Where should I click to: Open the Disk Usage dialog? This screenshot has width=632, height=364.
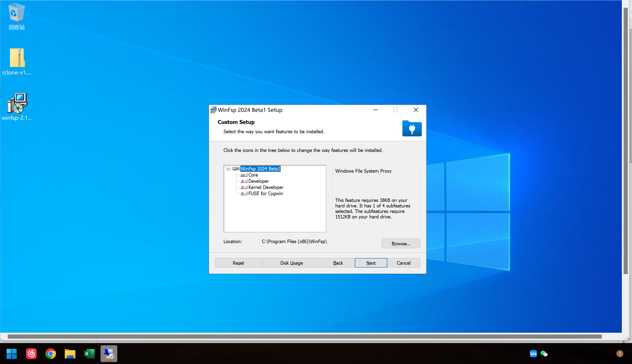coord(291,263)
